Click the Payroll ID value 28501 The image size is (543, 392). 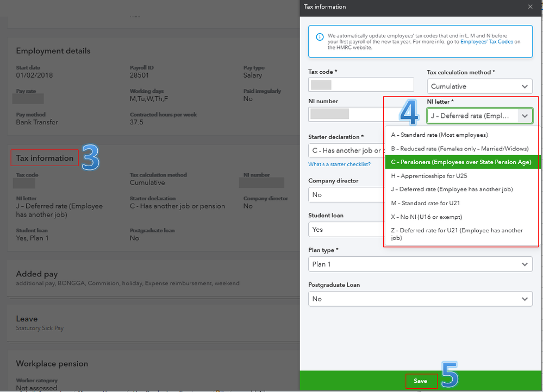(x=139, y=75)
